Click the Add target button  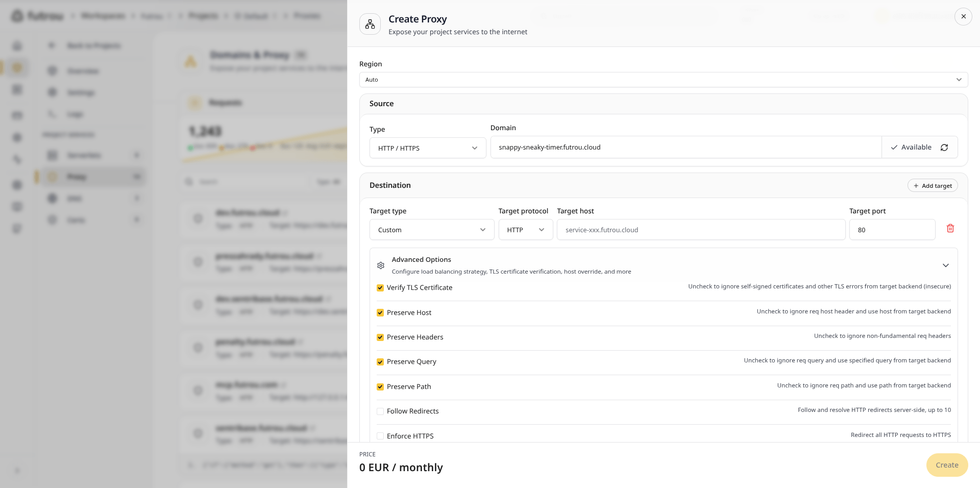pyautogui.click(x=933, y=185)
